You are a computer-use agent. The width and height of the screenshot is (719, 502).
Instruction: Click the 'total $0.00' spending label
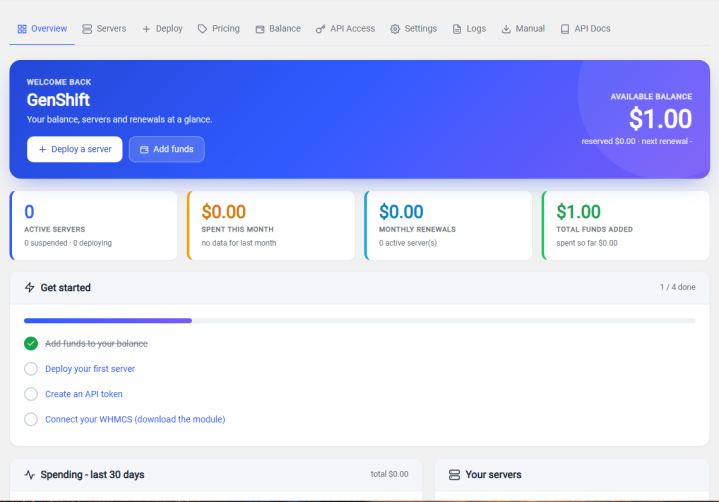(x=389, y=474)
